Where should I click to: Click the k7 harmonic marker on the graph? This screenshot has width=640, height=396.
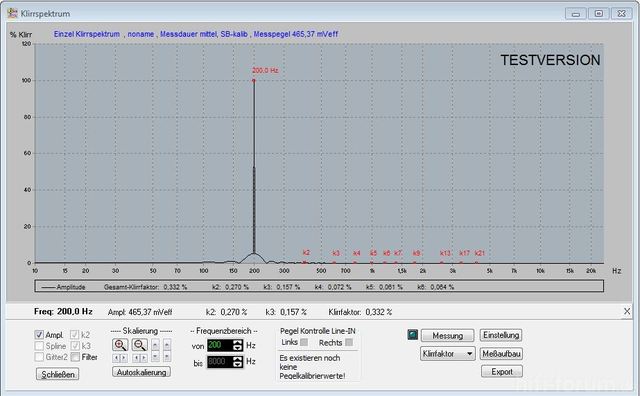(398, 253)
